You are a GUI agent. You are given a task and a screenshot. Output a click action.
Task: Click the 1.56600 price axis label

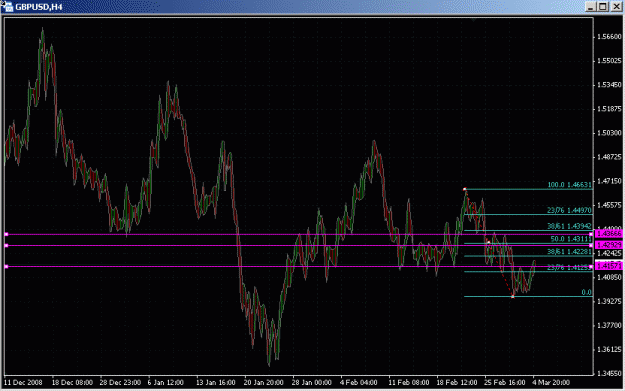coord(609,37)
